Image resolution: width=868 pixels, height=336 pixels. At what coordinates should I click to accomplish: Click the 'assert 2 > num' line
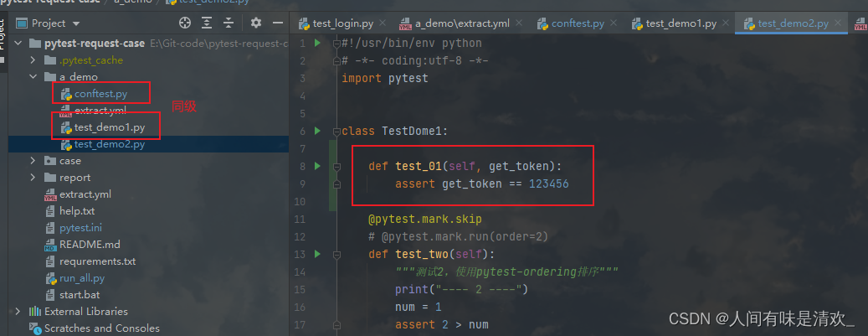[x=441, y=324]
